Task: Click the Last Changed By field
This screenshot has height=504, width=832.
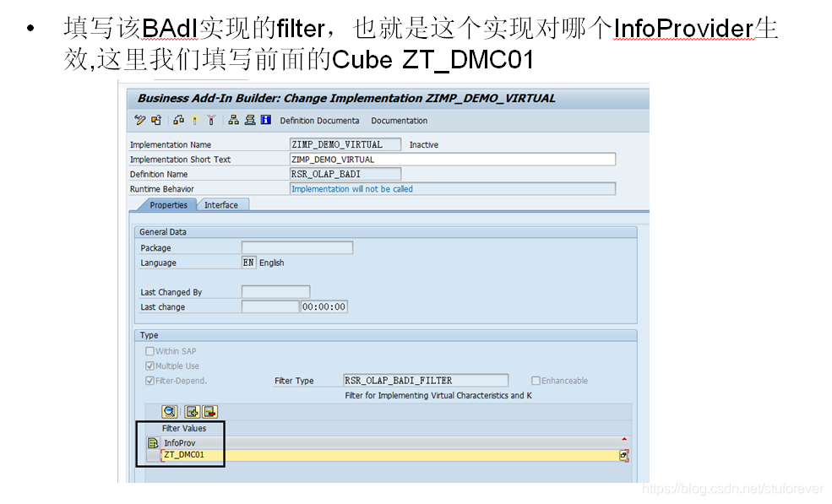Action: coord(275,292)
